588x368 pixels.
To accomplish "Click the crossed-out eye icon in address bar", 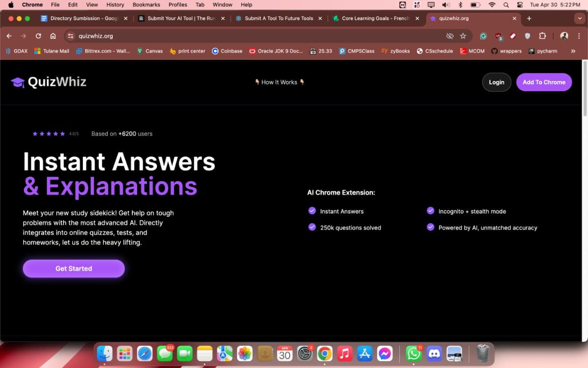I will [450, 36].
